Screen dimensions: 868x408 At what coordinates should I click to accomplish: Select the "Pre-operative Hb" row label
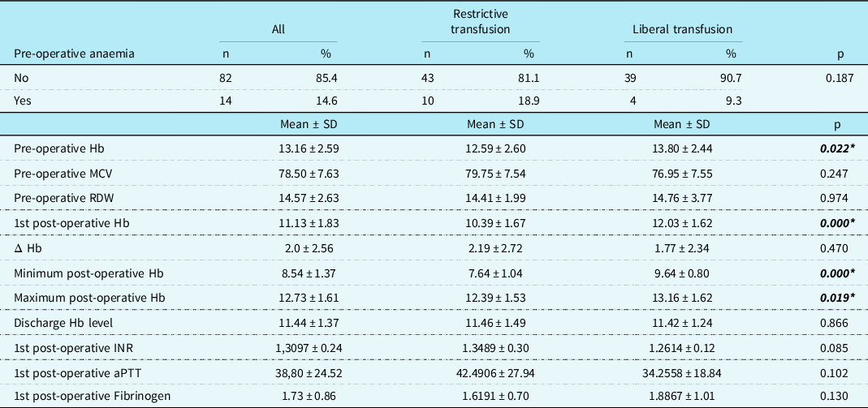[59, 149]
